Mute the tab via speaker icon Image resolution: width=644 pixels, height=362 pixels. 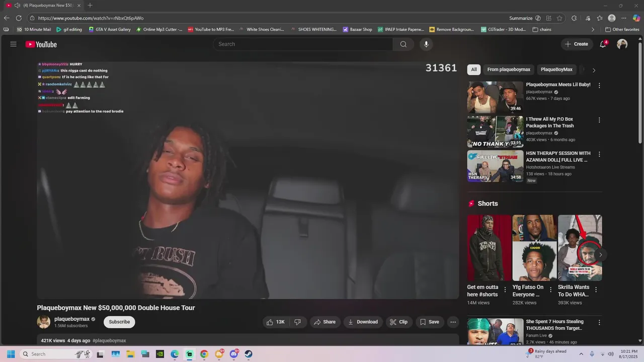point(17,6)
